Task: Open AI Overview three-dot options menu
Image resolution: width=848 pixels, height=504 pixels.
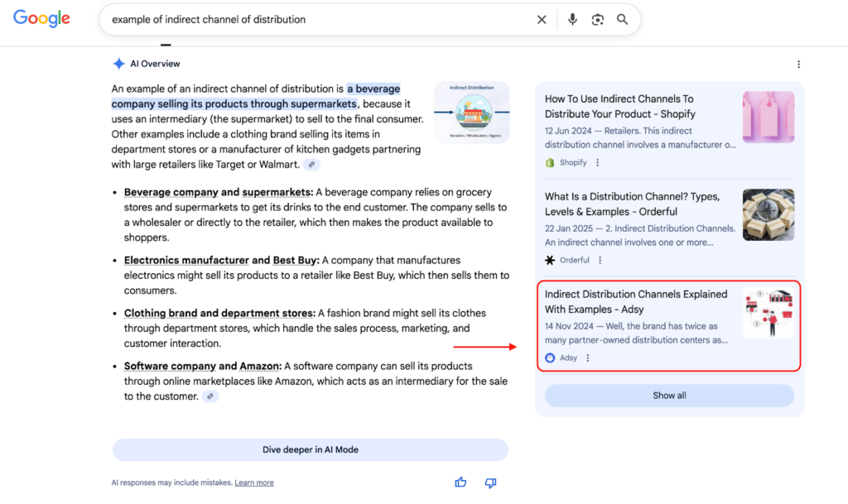Action: tap(798, 65)
